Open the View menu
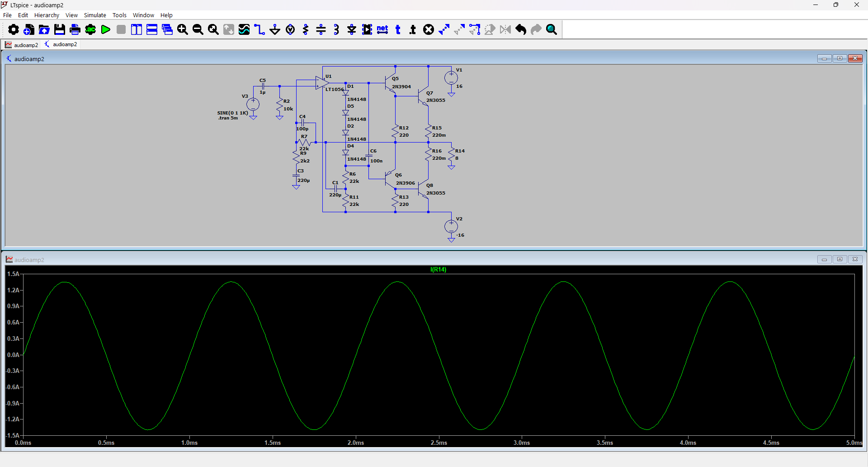The width and height of the screenshot is (868, 467). point(71,15)
